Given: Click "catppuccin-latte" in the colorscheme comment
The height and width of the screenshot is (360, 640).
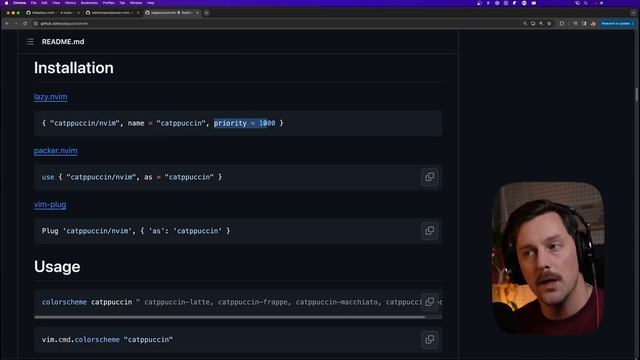Looking at the screenshot, I should tap(177, 302).
